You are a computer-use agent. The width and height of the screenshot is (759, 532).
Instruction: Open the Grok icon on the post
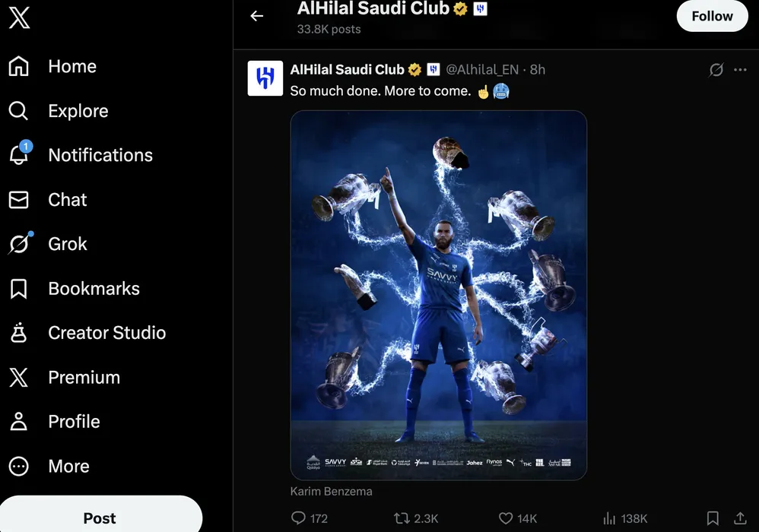(716, 70)
